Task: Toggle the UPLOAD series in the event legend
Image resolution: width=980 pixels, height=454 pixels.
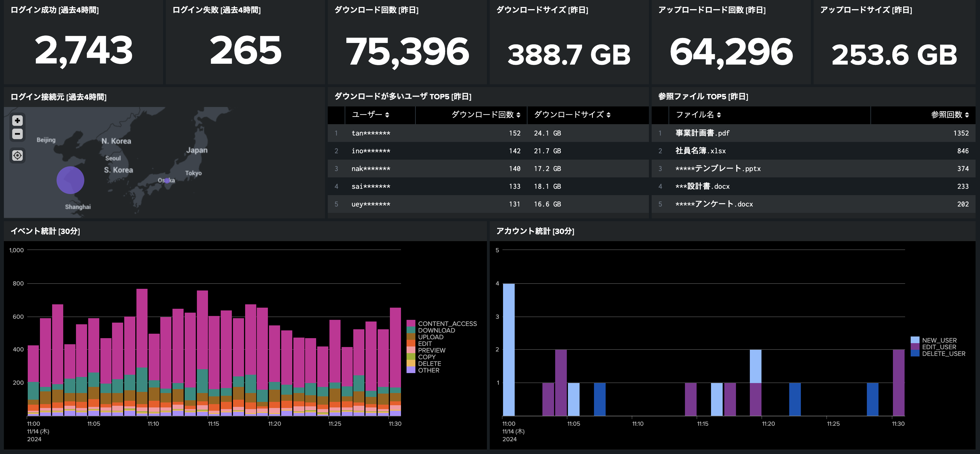Action: click(431, 337)
